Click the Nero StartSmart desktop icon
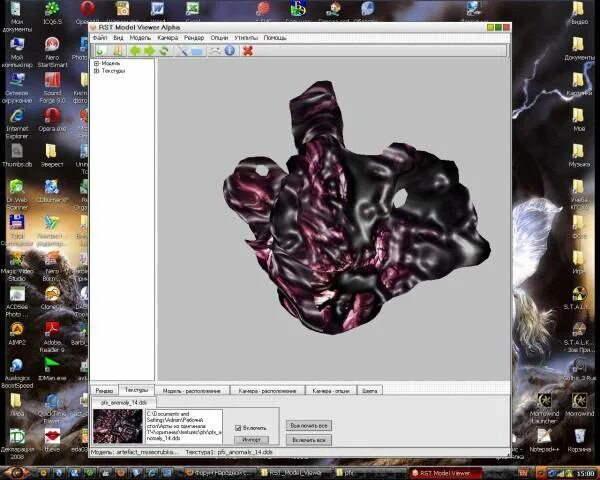The image size is (600, 480). (x=52, y=52)
